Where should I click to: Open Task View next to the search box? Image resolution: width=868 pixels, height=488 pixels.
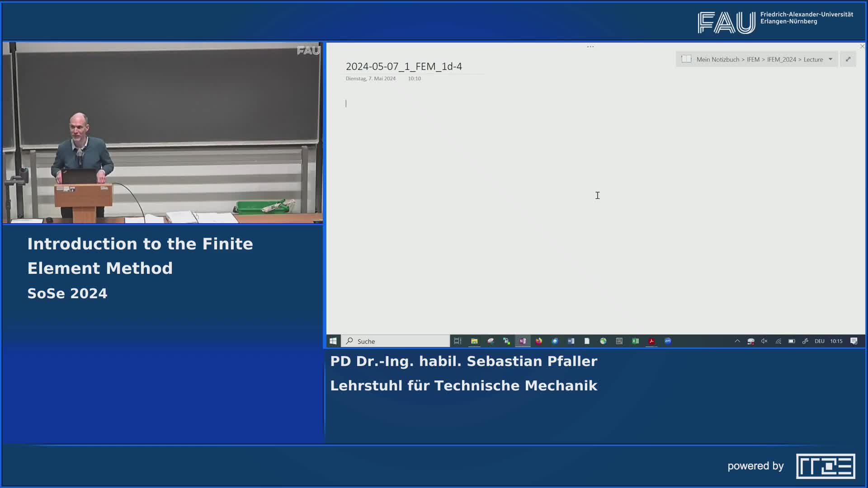tap(457, 341)
